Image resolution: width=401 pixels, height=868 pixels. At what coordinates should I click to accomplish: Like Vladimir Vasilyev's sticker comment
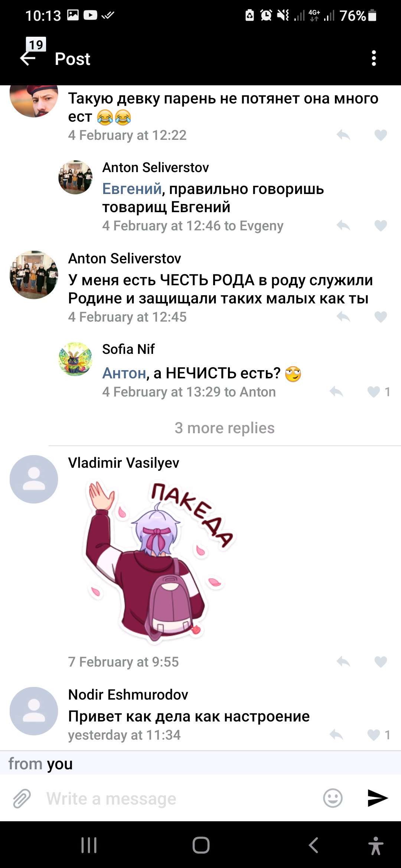click(381, 662)
